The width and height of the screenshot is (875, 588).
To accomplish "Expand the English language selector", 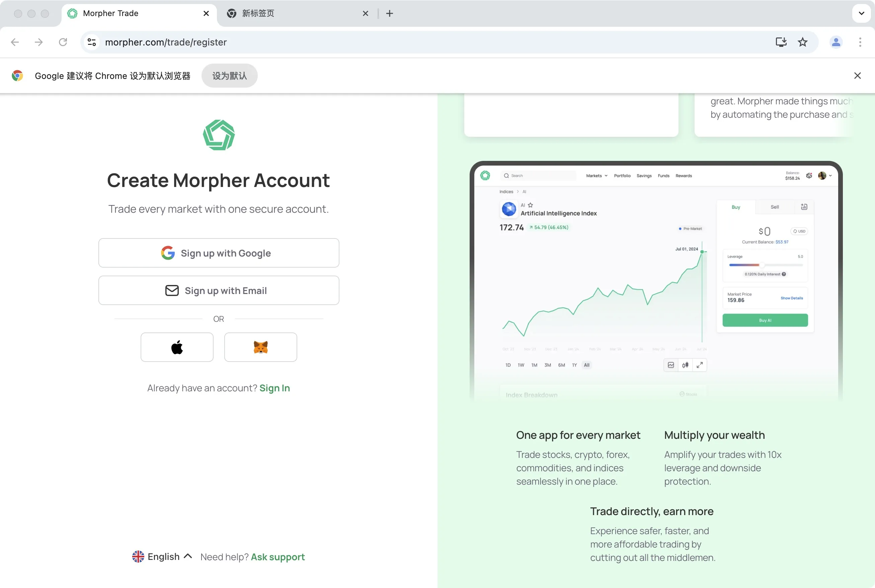I will (x=162, y=557).
